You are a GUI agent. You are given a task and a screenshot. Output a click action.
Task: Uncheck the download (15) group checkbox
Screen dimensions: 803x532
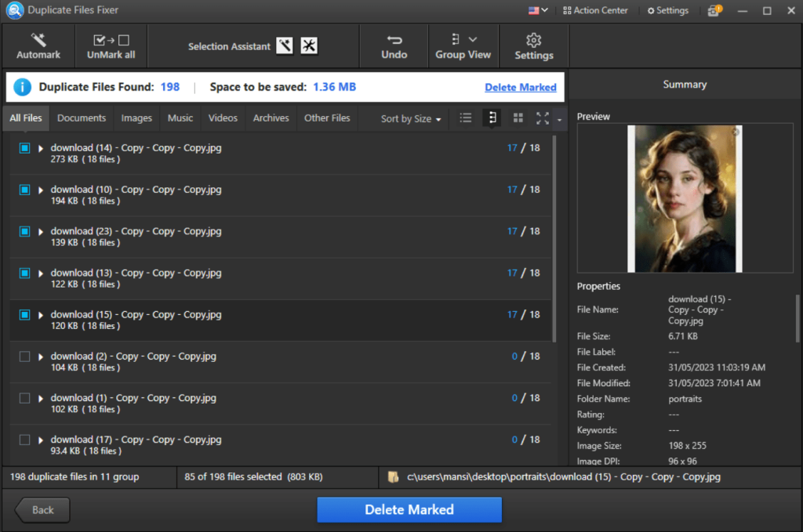point(24,315)
